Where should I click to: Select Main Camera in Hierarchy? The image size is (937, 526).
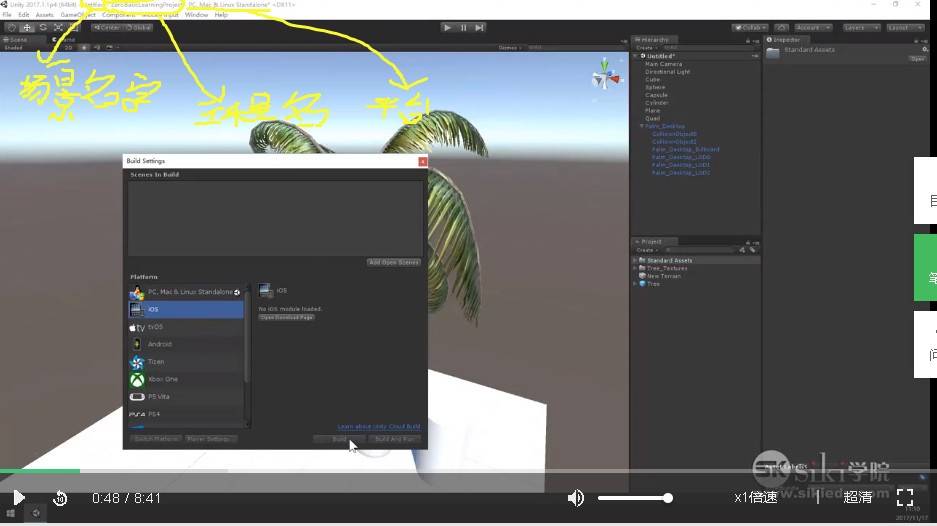pyautogui.click(x=663, y=64)
